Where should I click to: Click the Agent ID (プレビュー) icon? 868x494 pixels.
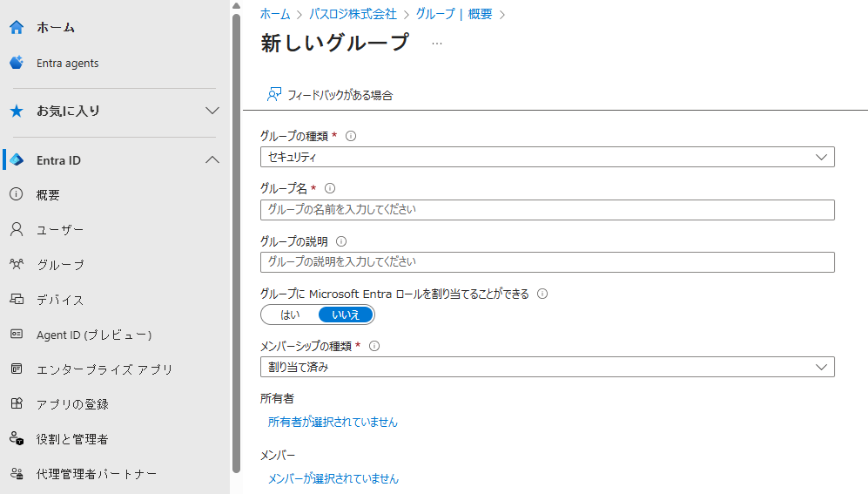(17, 334)
